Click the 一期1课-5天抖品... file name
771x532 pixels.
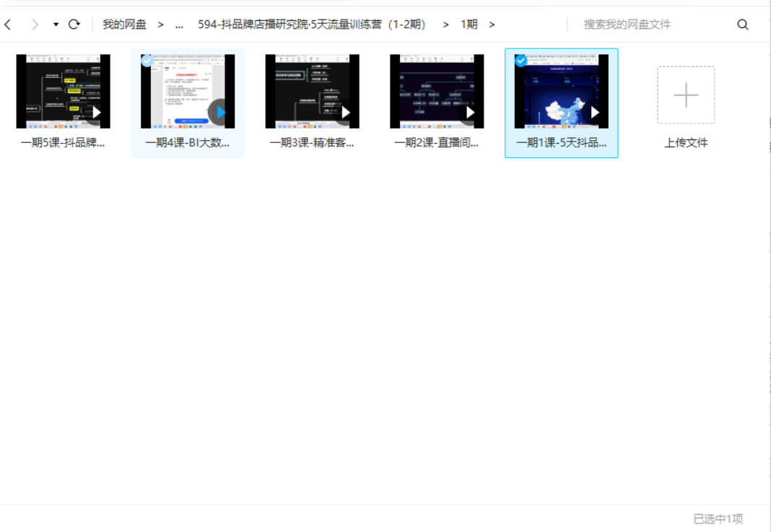[562, 143]
